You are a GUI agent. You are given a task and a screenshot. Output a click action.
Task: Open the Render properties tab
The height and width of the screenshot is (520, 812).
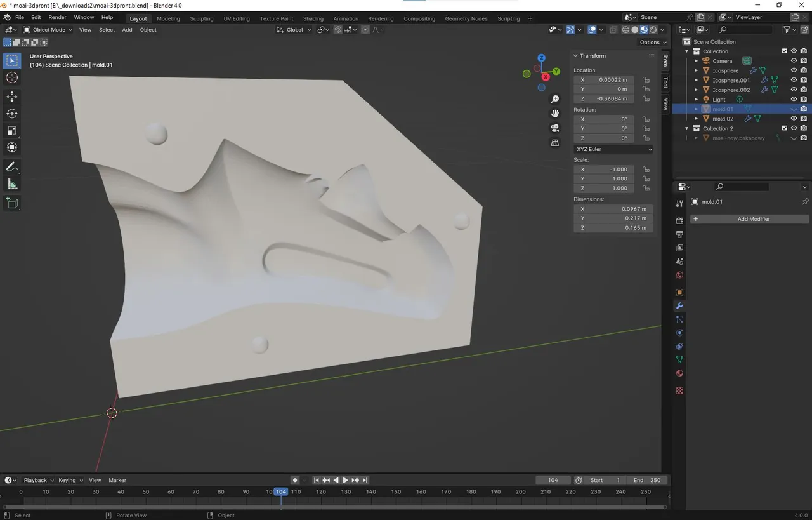(679, 221)
